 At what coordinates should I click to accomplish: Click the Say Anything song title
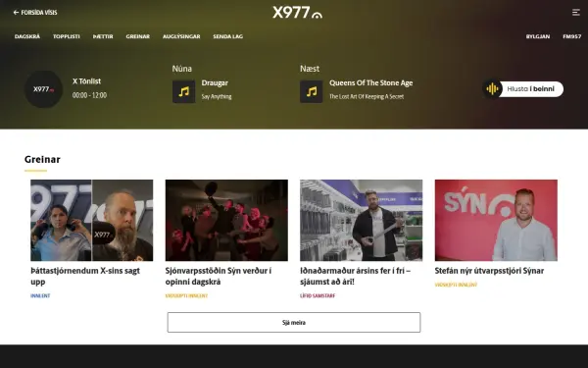pos(217,96)
